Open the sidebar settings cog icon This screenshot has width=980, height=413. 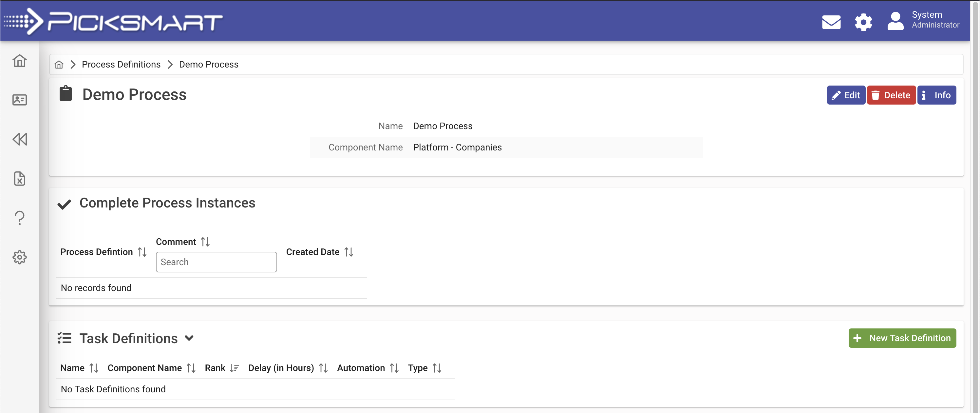tap(19, 257)
